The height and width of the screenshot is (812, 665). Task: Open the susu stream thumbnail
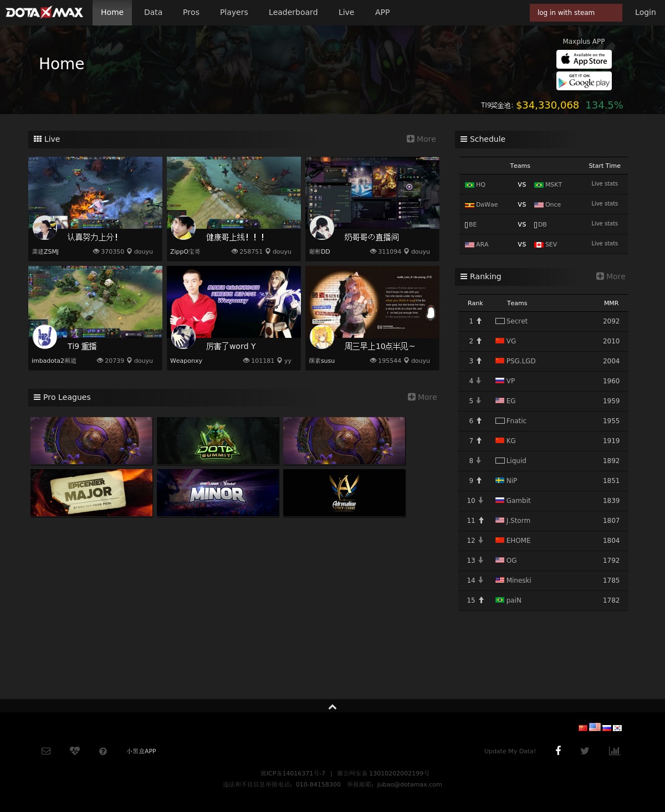372,302
